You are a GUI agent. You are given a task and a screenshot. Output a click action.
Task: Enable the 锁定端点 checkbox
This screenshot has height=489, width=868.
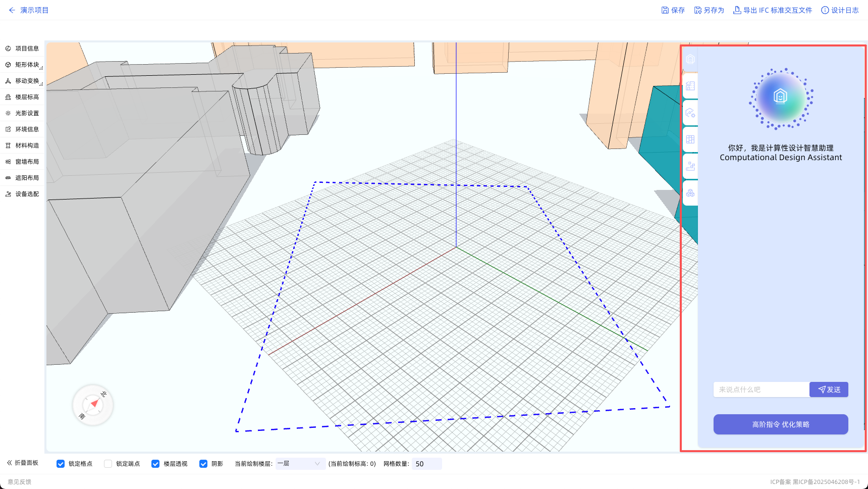(x=108, y=464)
